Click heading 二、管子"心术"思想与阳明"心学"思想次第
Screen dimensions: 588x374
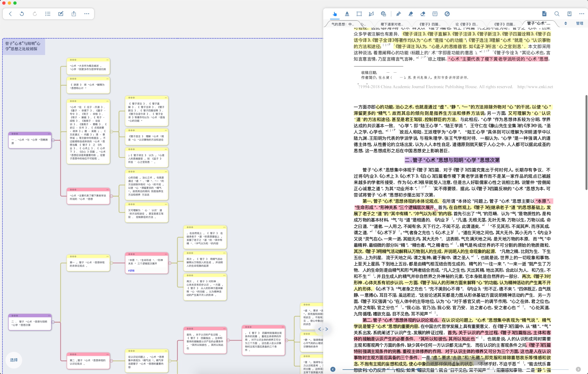click(452, 160)
